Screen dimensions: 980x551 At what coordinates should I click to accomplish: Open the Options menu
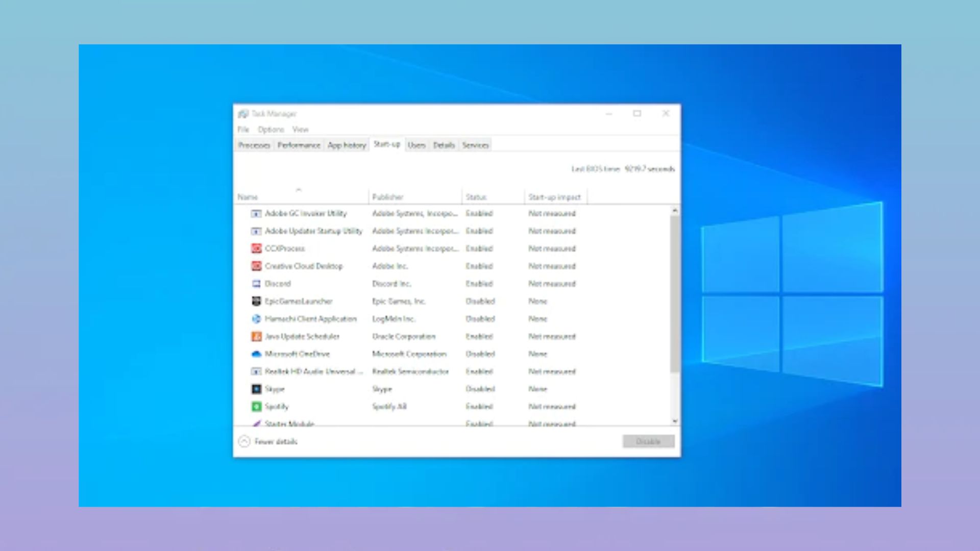pyautogui.click(x=271, y=130)
